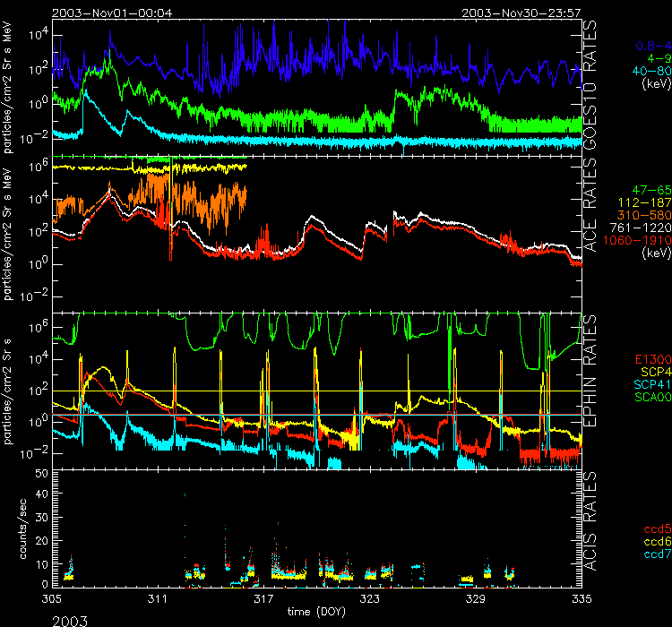Click the 317 tick on time axis
This screenshot has width=672, height=627.
[x=263, y=597]
